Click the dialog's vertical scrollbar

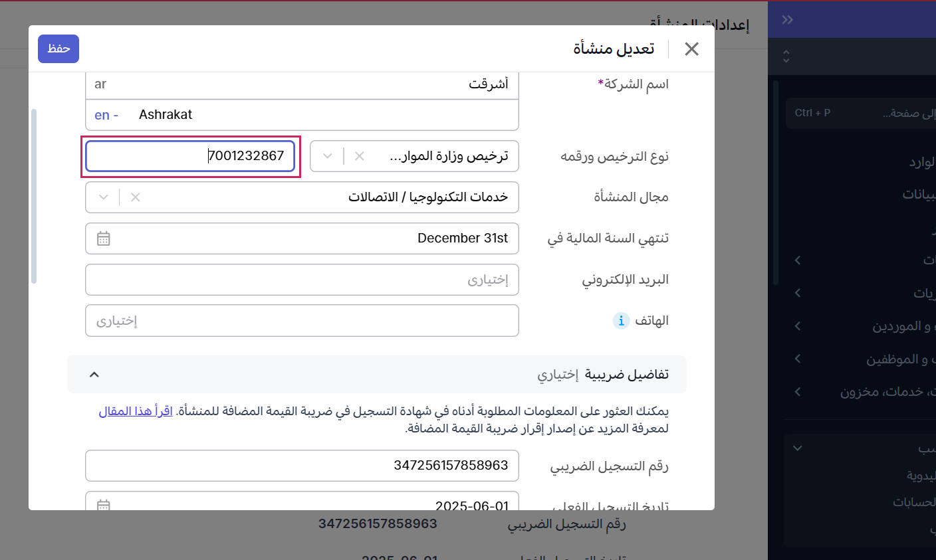pos(34,196)
